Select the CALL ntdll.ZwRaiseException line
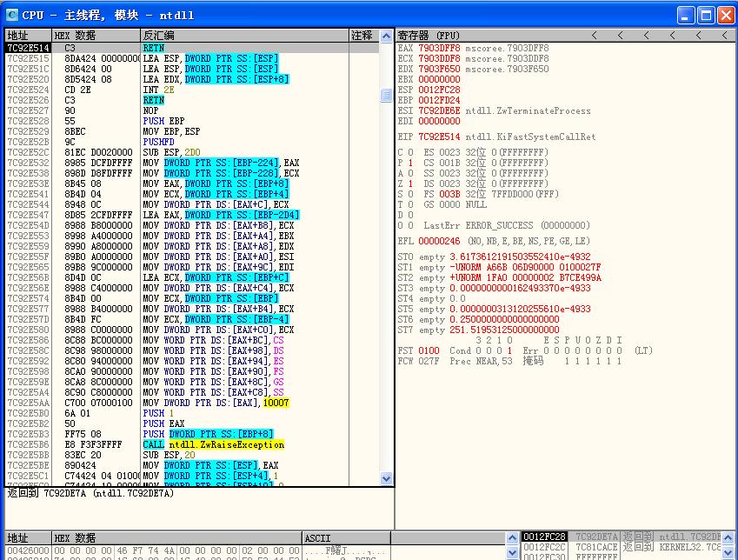 (x=214, y=444)
